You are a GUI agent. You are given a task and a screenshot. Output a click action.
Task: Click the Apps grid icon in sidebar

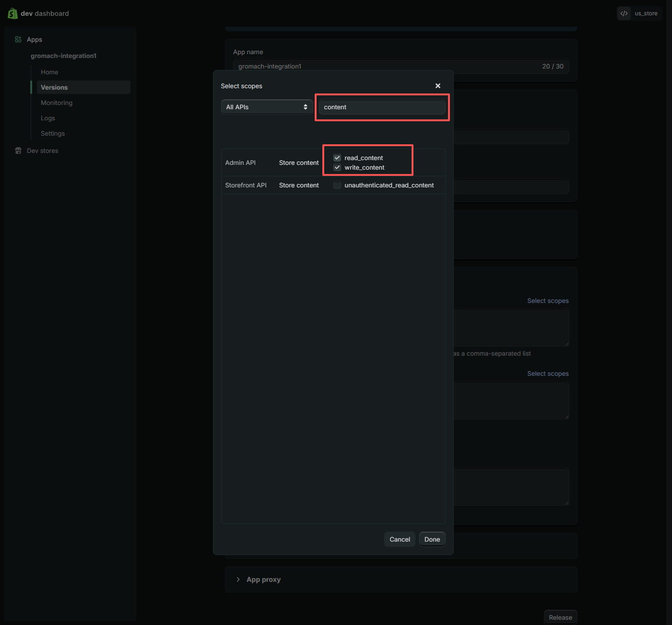18,39
